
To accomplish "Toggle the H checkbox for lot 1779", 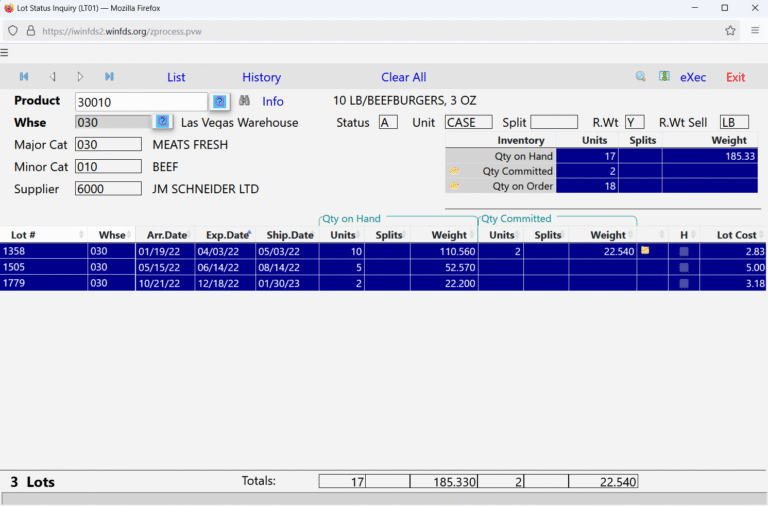I will [684, 284].
